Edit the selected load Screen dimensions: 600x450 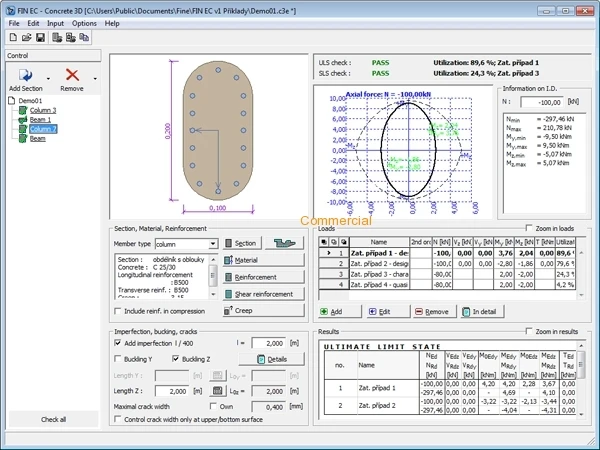pos(388,311)
